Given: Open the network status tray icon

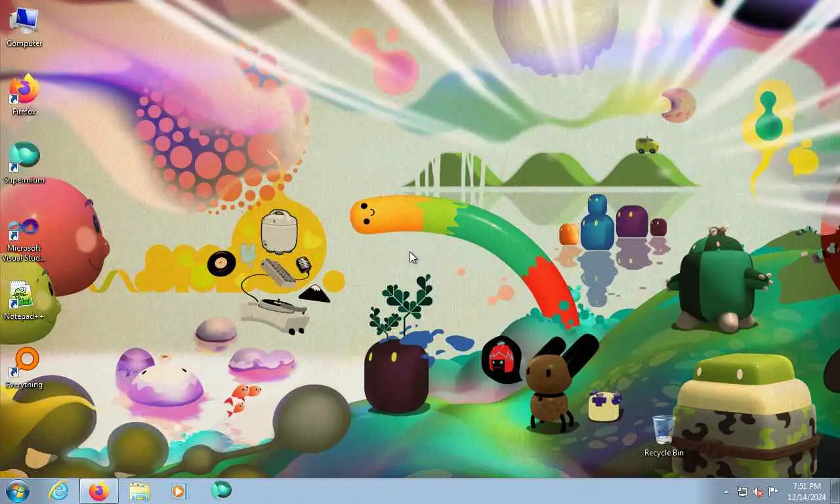Looking at the screenshot, I should [742, 492].
